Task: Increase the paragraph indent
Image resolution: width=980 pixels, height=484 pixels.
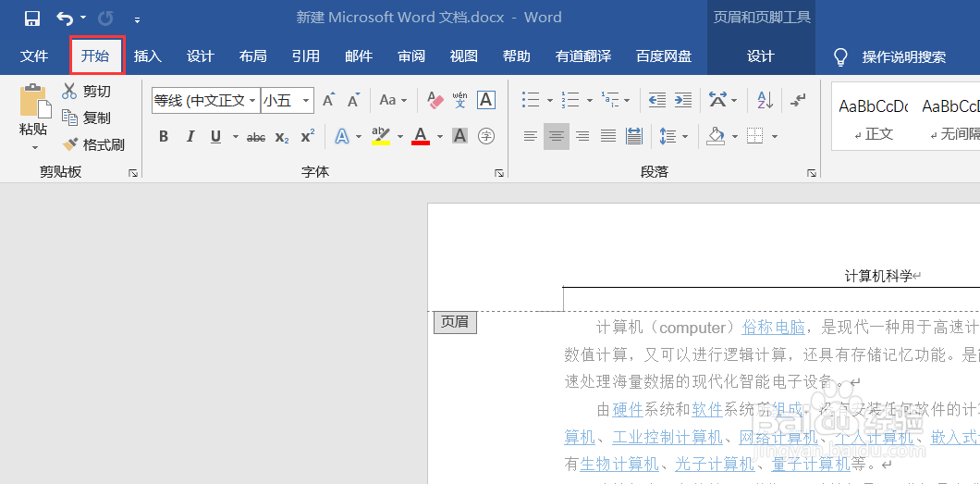Action: (x=683, y=100)
